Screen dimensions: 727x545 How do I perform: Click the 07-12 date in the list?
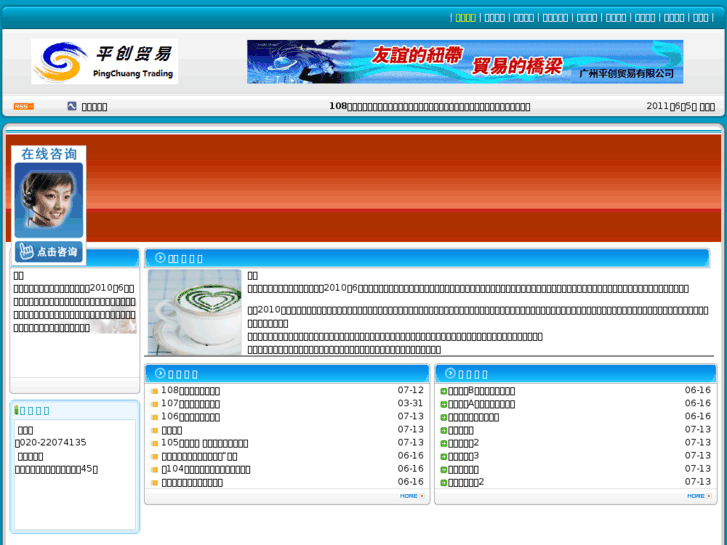410,390
